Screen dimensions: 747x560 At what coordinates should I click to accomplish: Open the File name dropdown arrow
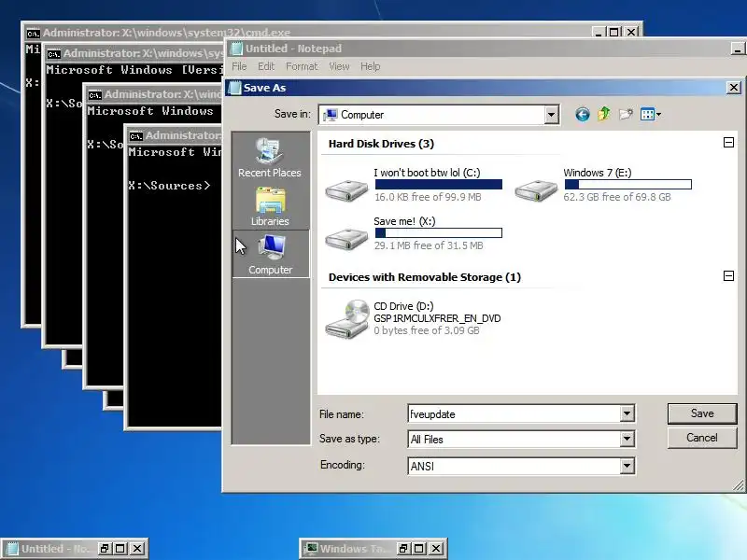point(627,413)
